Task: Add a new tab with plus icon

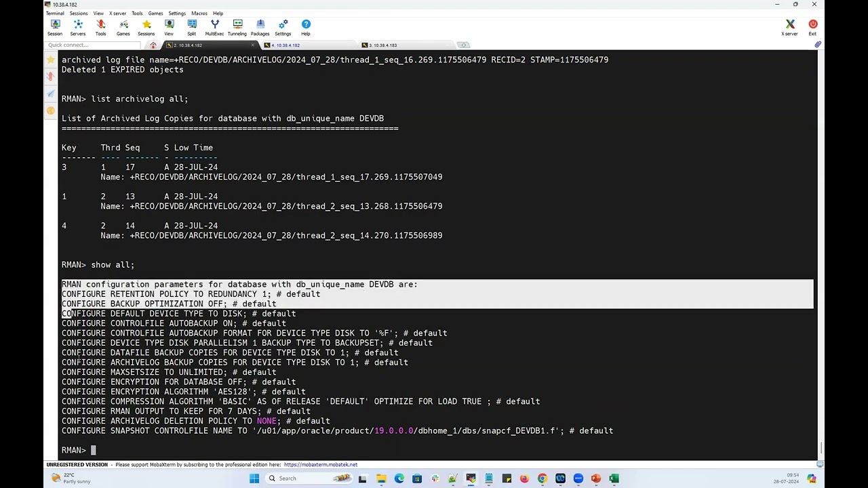Action: 464,45
